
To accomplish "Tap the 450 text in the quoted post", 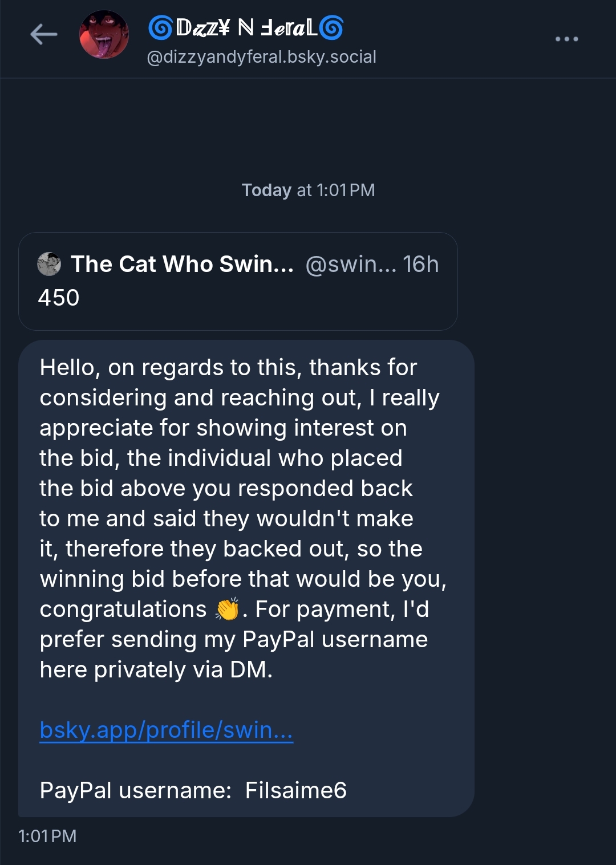I will point(59,298).
